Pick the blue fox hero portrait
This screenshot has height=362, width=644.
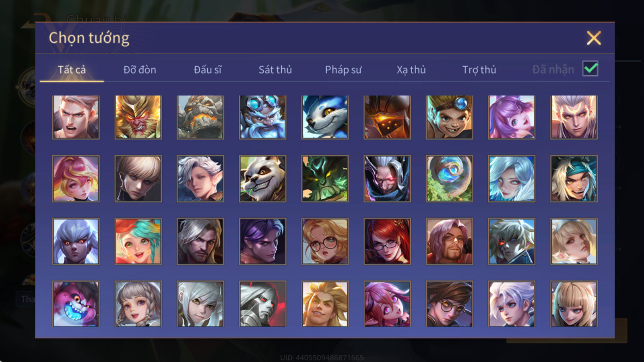click(x=325, y=117)
